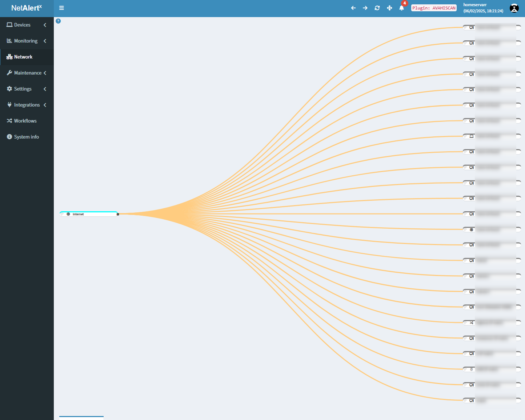Open the notifications bell showing 4 alerts
The width and height of the screenshot is (525, 420).
(401, 8)
